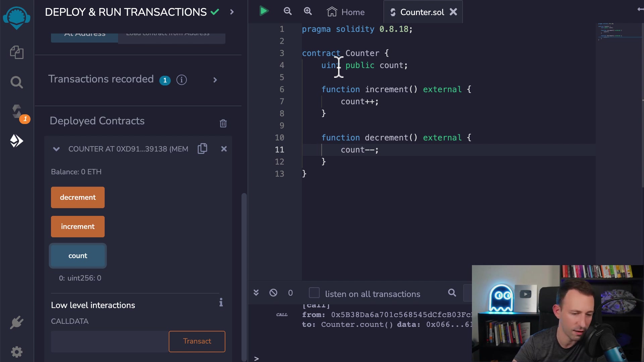Switch to the Home tab
The image size is (644, 362).
(346, 12)
